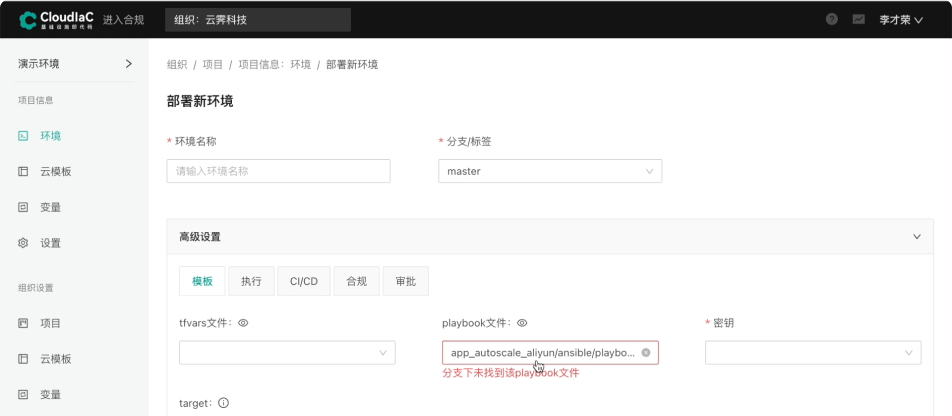This screenshot has height=416, width=952.
Task: Open the tfvars文件 dropdown
Action: point(287,353)
